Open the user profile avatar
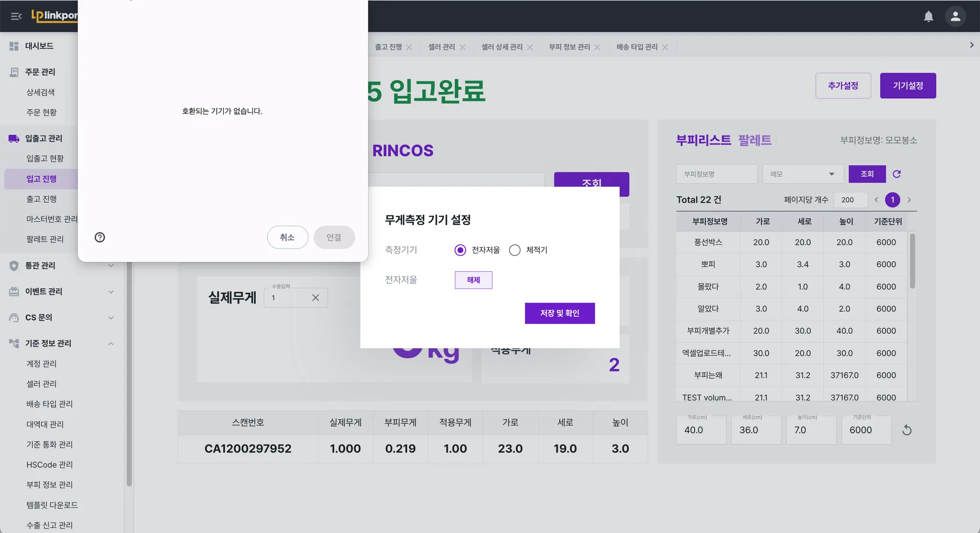The image size is (980, 533). click(x=955, y=16)
